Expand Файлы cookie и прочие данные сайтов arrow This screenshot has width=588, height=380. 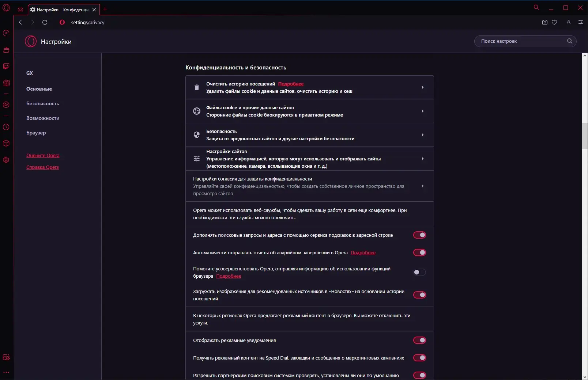[423, 111]
